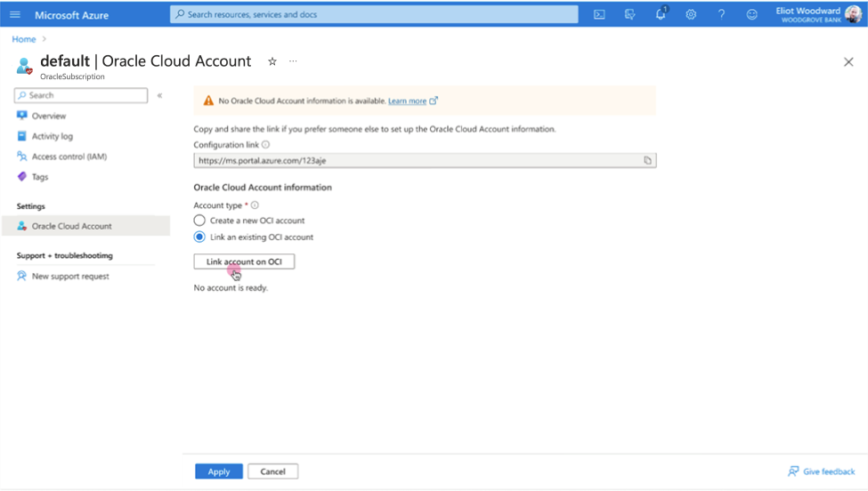Click the search resources, services and docs field
This screenshot has height=491, width=868.
[x=374, y=14]
